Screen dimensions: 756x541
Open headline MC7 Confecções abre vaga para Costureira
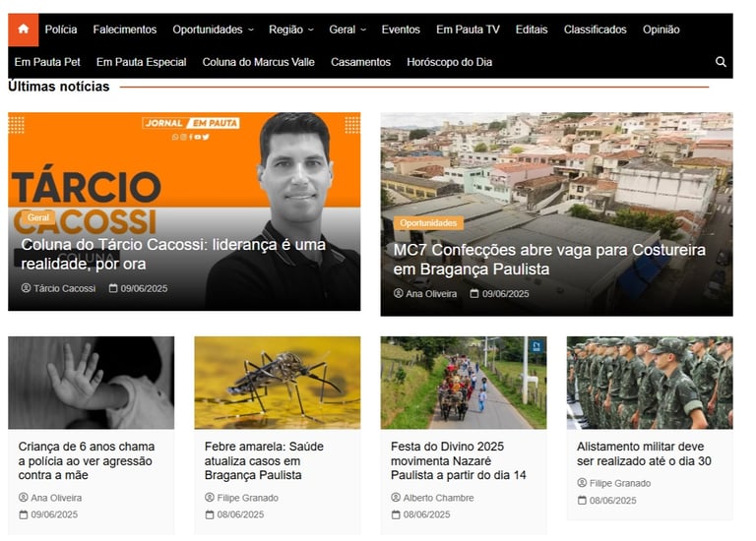point(549,259)
